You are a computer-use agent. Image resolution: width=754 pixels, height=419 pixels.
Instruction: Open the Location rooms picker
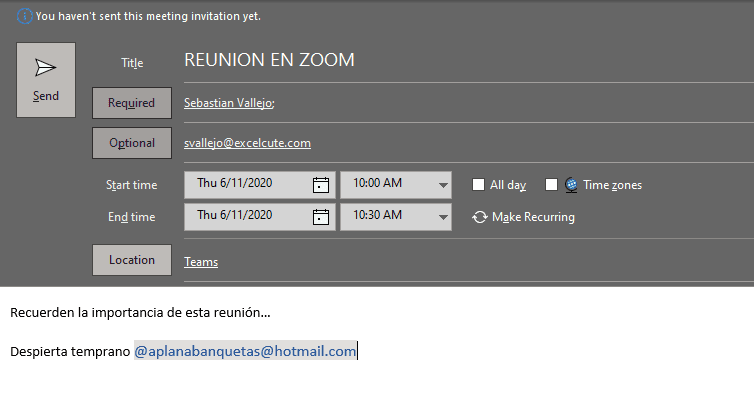pyautogui.click(x=132, y=260)
